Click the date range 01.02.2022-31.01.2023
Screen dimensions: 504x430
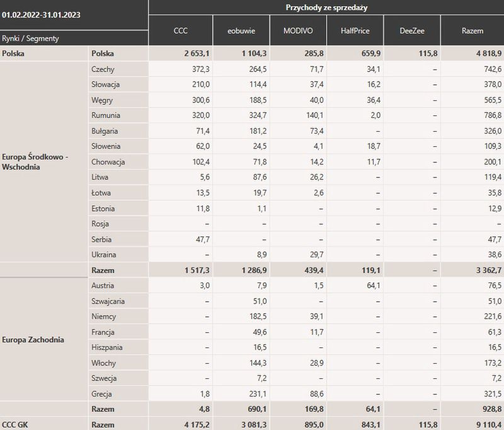point(41,15)
